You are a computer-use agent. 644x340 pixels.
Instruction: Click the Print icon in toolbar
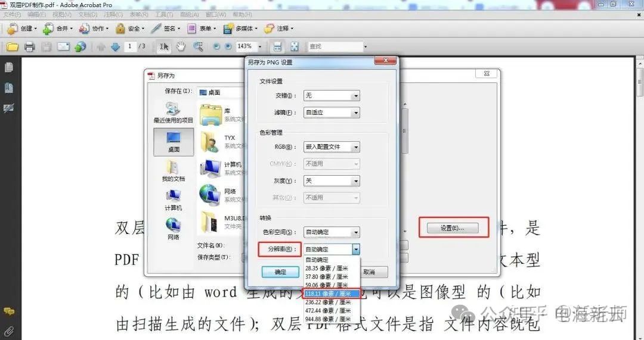[x=29, y=46]
